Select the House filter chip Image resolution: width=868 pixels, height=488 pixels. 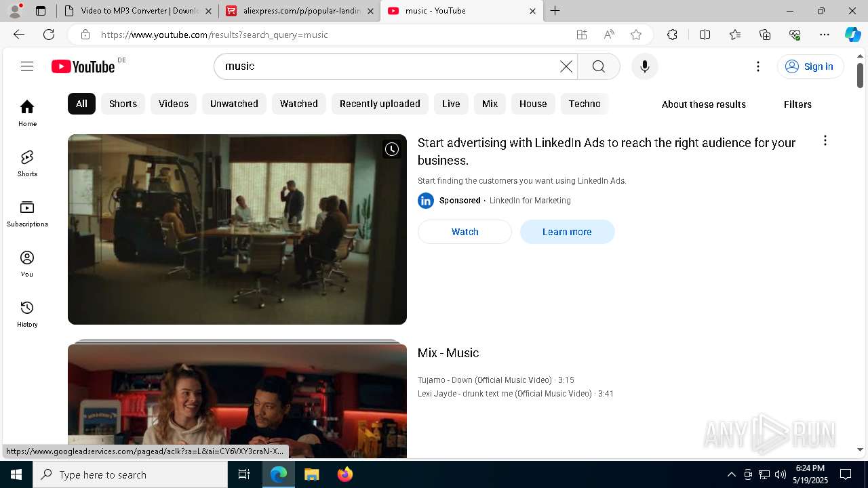point(533,104)
